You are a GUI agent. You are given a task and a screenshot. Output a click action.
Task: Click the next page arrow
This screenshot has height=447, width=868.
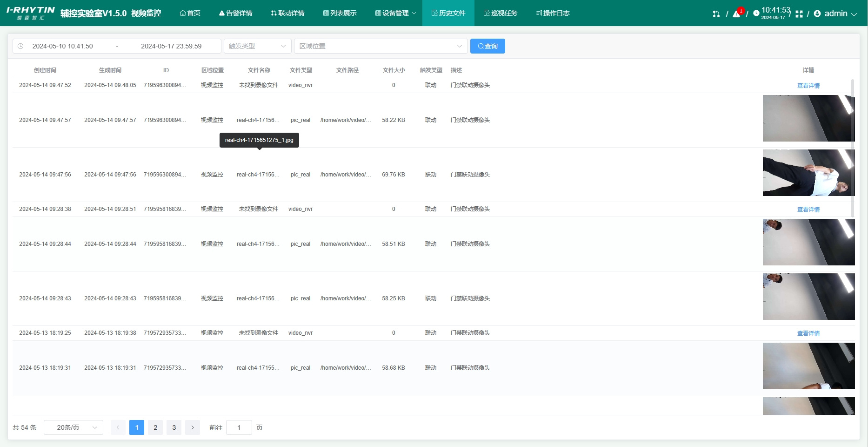pos(193,427)
